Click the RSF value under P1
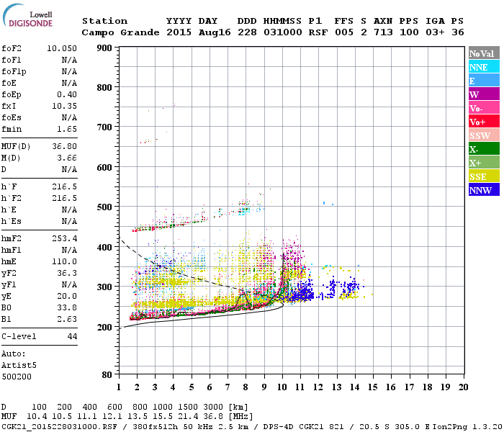Viewport: 504px width, 432px height. [318, 32]
